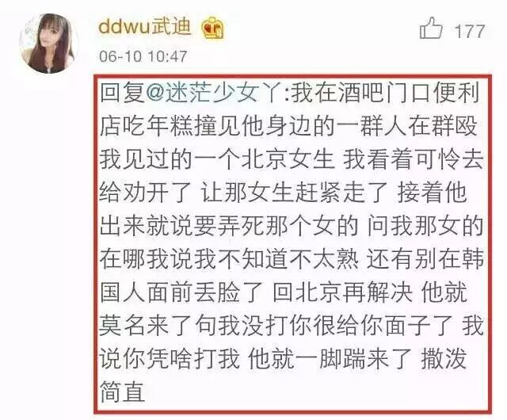Image resolution: width=507 pixels, height=420 pixels.
Task: Click the phrase 他就一脚踹来了
Action: [x=330, y=359]
